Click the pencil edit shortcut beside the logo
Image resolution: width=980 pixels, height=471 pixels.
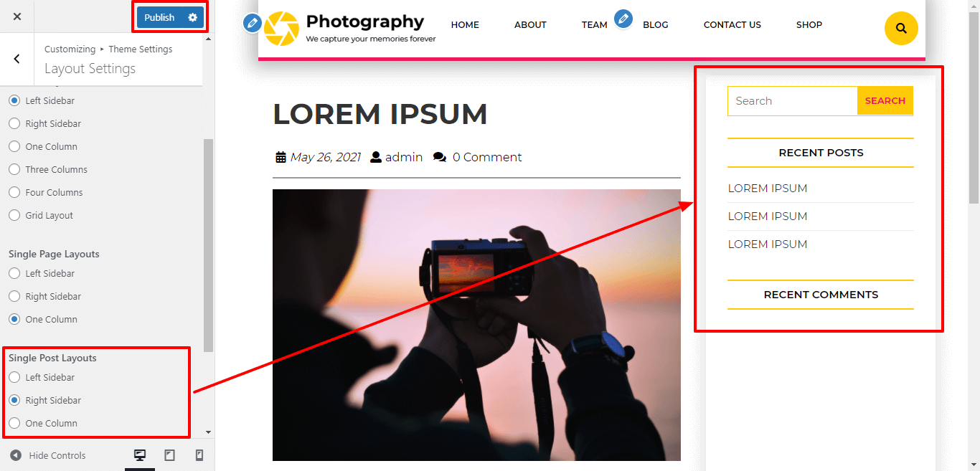252,24
